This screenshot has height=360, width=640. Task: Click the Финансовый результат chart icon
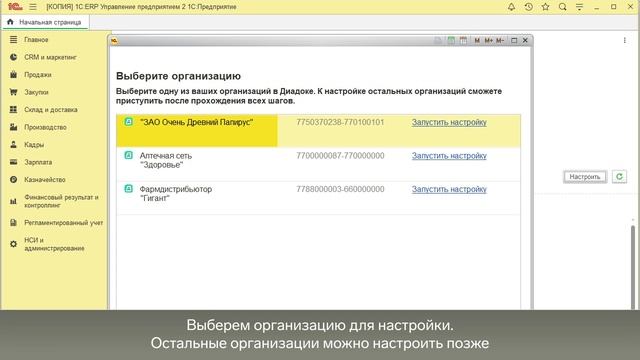pyautogui.click(x=13, y=201)
